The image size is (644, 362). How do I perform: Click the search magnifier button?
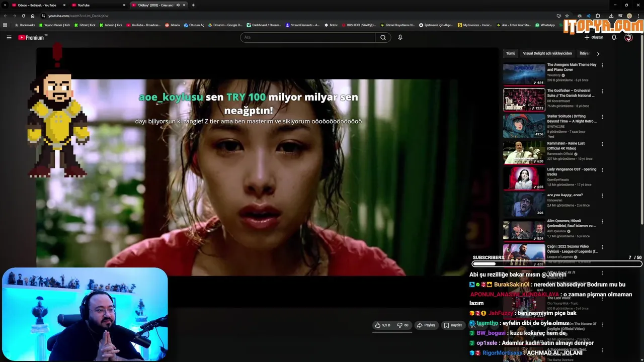[x=383, y=37]
